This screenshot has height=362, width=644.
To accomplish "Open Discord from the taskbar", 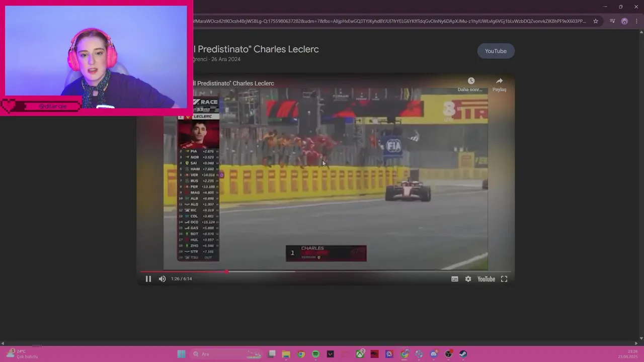I will point(434,354).
